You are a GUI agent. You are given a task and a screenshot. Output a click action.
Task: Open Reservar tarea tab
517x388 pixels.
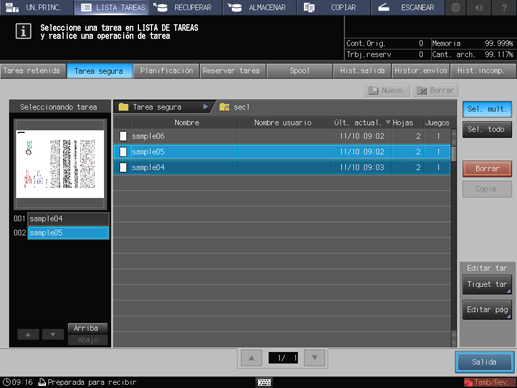(x=232, y=71)
